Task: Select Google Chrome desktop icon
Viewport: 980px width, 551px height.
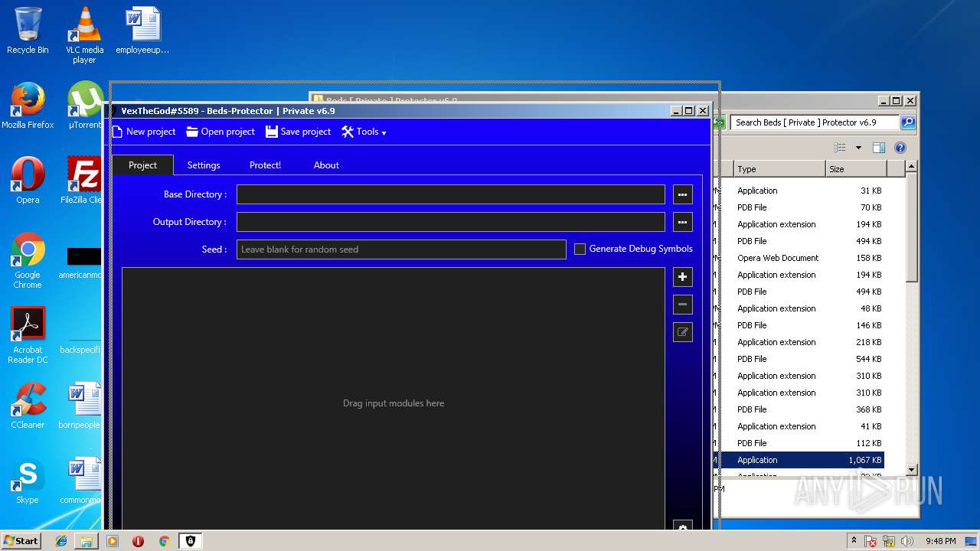Action: pos(28,260)
